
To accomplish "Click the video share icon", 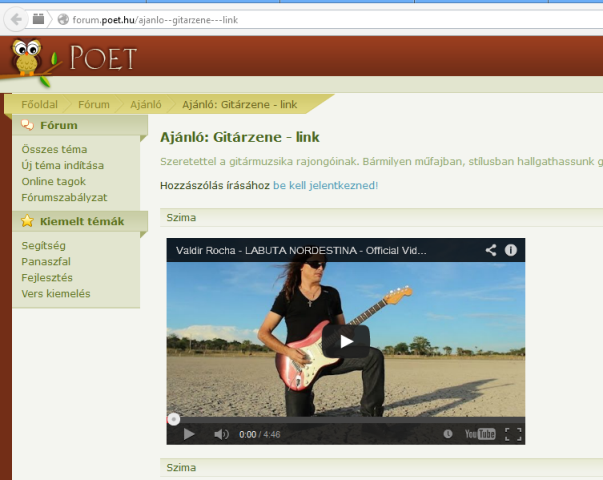I will click(491, 250).
